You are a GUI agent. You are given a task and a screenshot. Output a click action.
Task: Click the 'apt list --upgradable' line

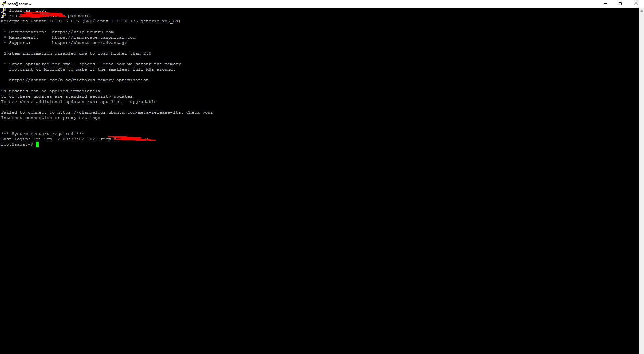point(79,102)
